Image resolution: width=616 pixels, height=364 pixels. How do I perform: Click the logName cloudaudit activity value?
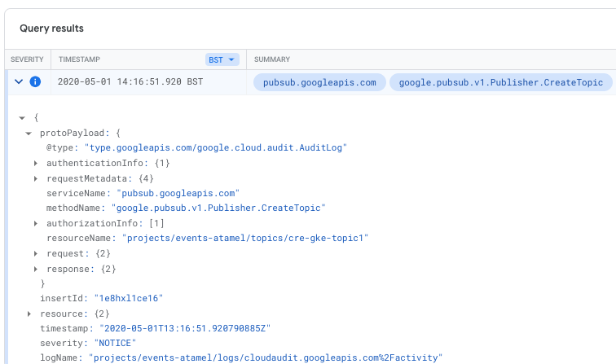click(266, 358)
